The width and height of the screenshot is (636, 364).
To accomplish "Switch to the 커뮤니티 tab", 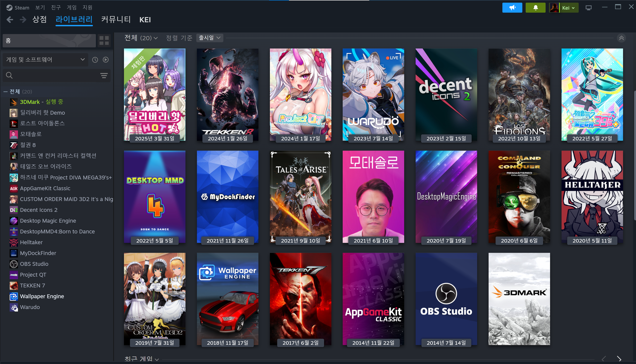I will [x=116, y=19].
